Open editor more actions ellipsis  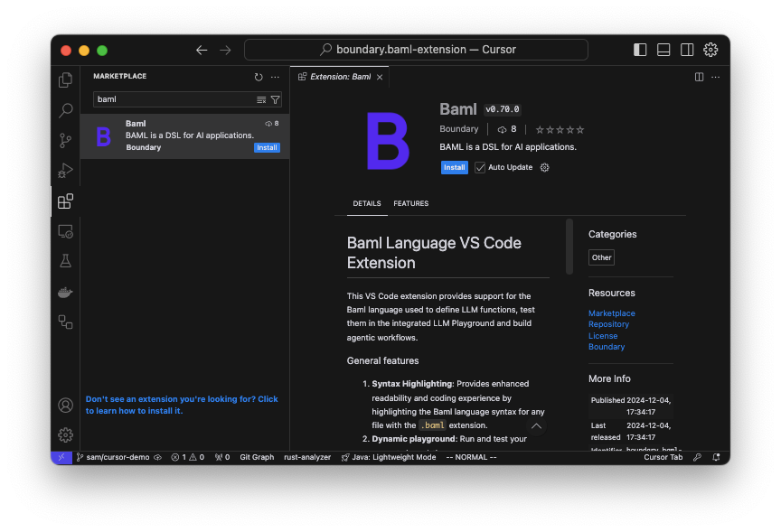click(716, 77)
